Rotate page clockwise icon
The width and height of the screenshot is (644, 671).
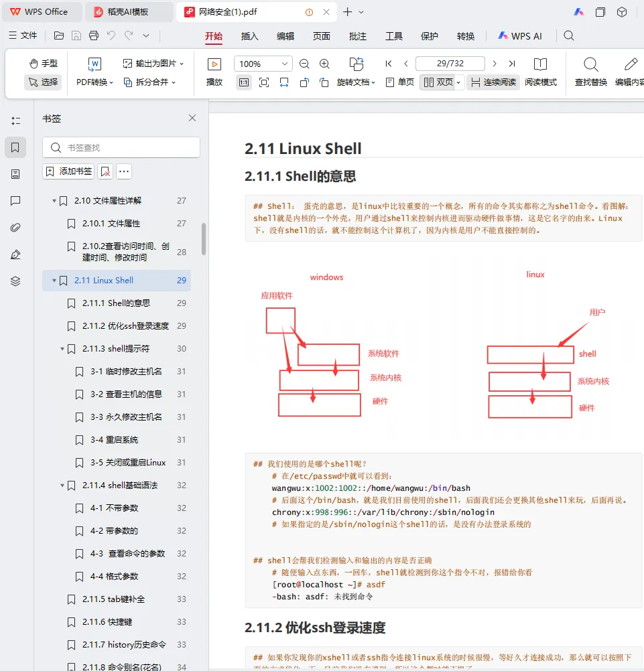pos(324,82)
